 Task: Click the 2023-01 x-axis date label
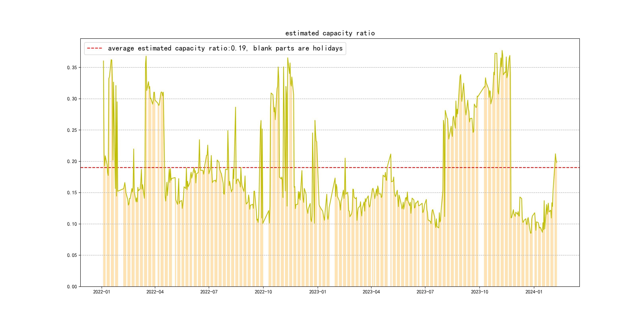tap(317, 292)
